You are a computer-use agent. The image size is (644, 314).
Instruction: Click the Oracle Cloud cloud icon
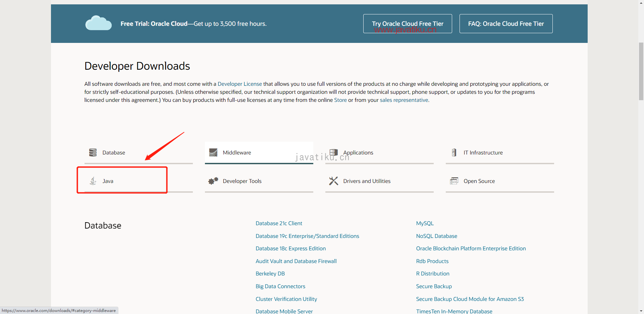click(x=98, y=23)
